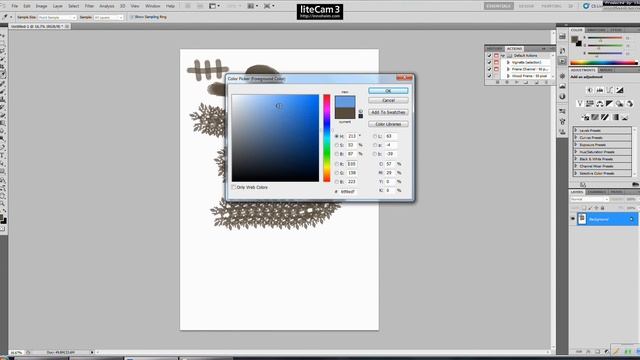Screen dimensions: 640x360
Task: Click the foreground color in toolbox
Action: coord(2,218)
